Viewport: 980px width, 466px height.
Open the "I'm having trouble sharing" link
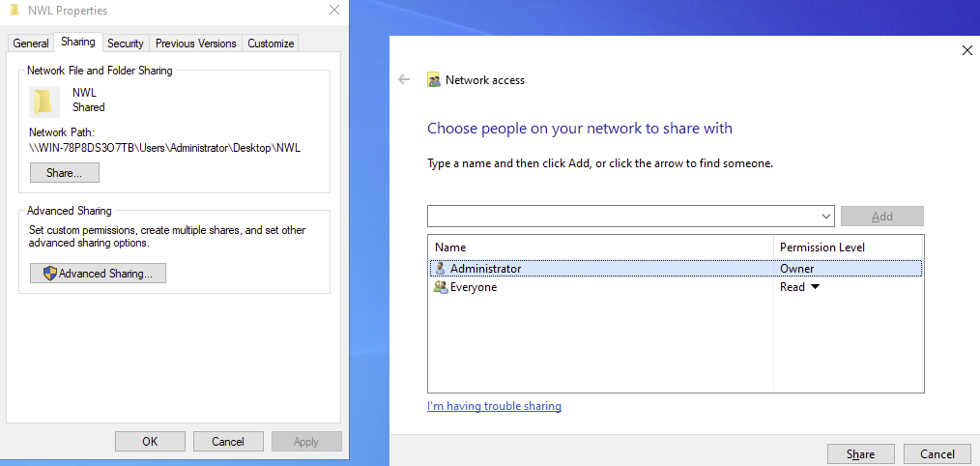click(x=494, y=406)
